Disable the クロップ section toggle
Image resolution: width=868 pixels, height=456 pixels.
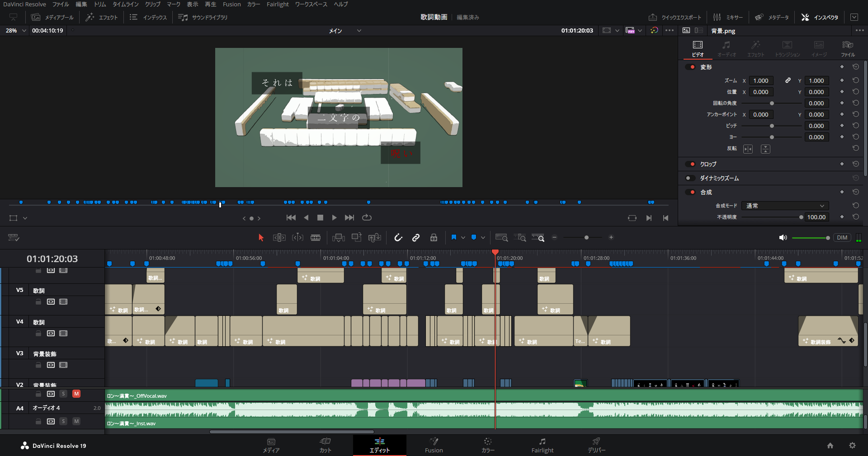pos(690,164)
